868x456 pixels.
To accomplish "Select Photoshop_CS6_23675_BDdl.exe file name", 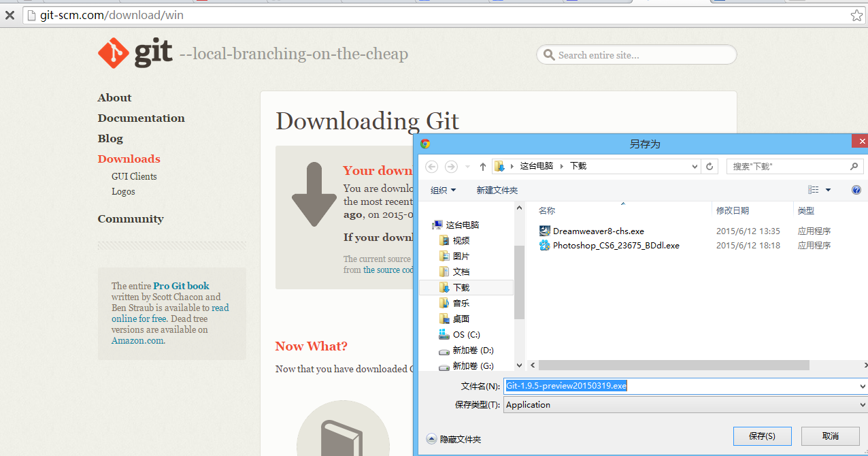I will [616, 245].
